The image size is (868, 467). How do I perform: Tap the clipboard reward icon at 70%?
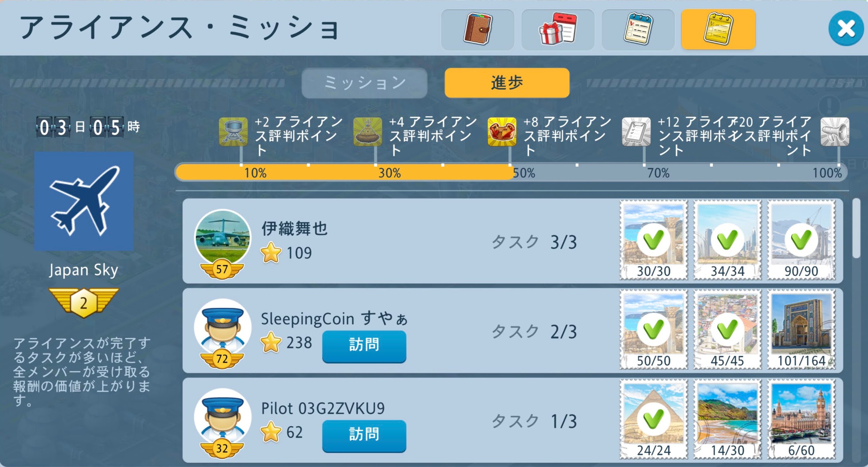(636, 132)
